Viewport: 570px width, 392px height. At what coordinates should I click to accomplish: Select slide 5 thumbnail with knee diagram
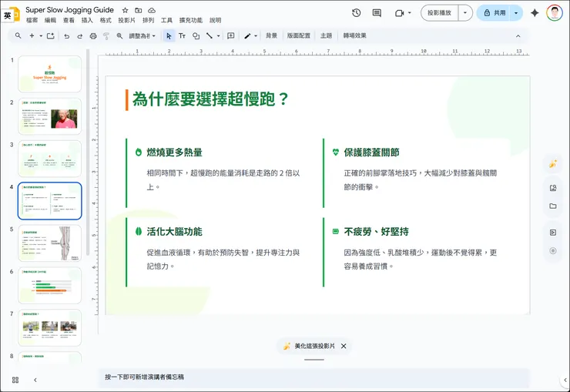point(50,243)
